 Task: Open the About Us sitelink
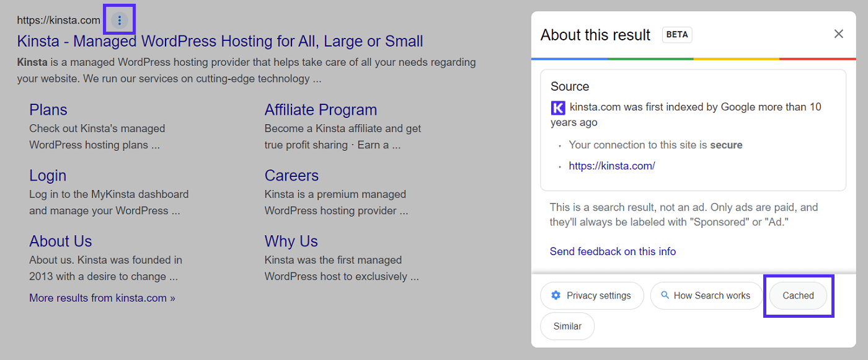click(60, 241)
